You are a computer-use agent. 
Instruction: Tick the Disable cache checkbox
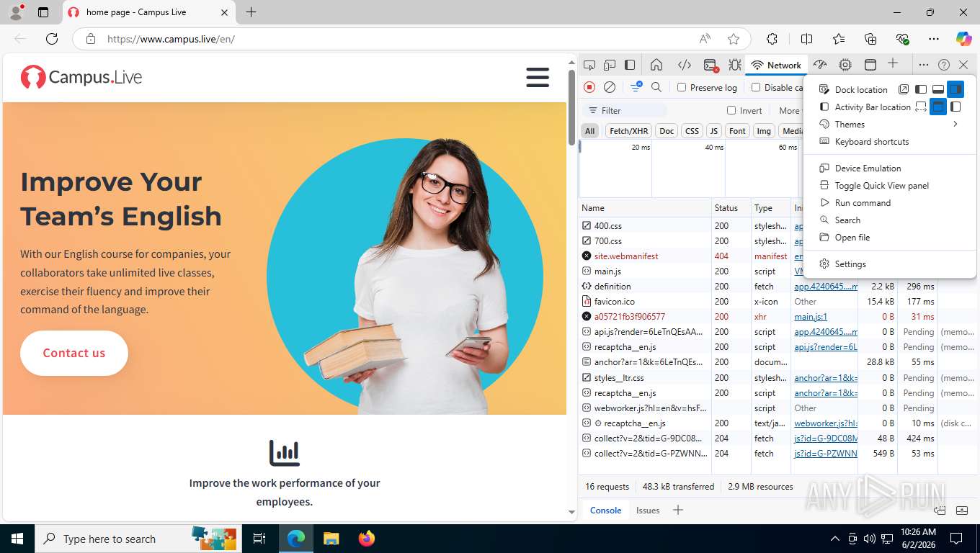pos(756,87)
